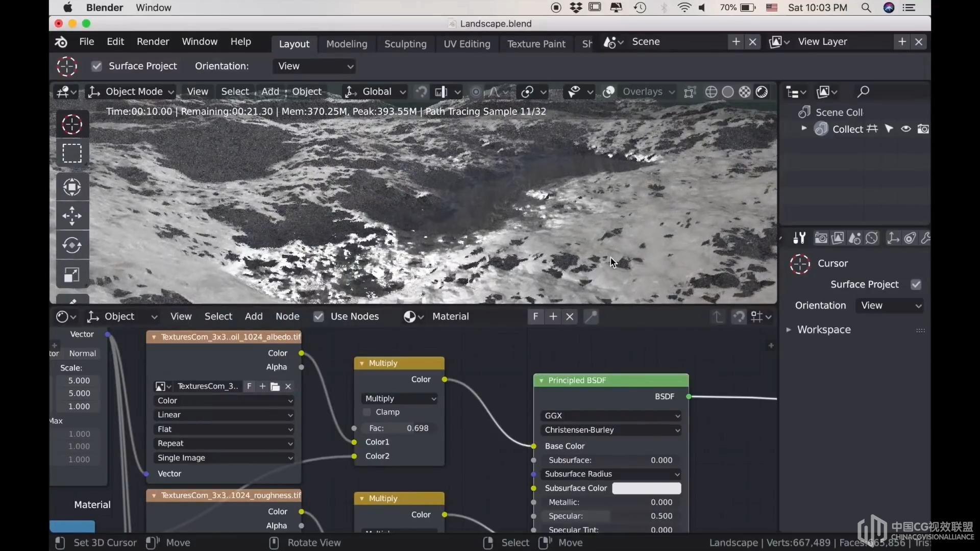Viewport: 980px width, 551px height.
Task: Switch to the Texture Paint workspace tab
Action: click(x=536, y=44)
